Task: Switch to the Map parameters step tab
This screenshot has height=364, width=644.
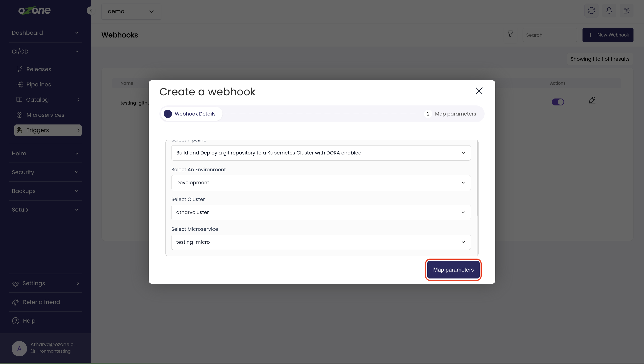Action: point(451,114)
